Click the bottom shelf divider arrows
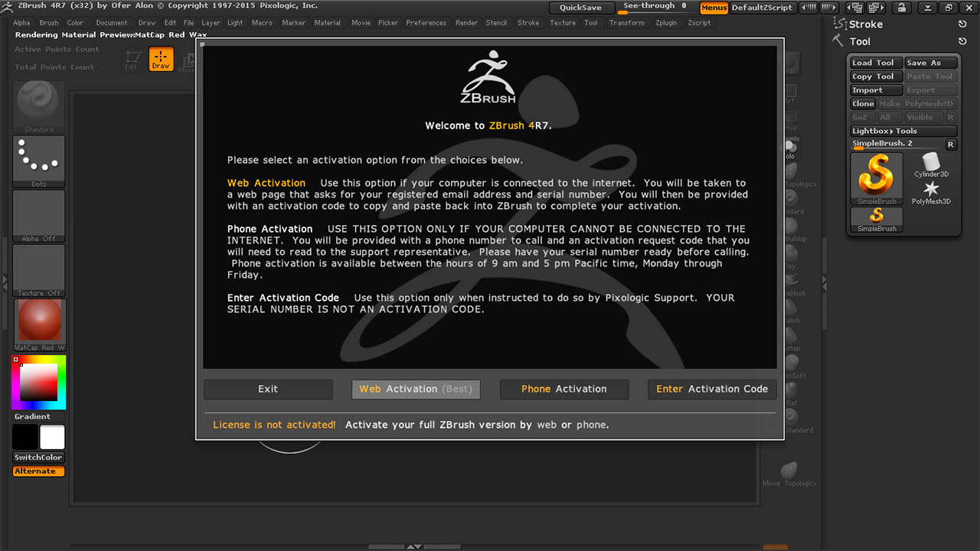 413,547
